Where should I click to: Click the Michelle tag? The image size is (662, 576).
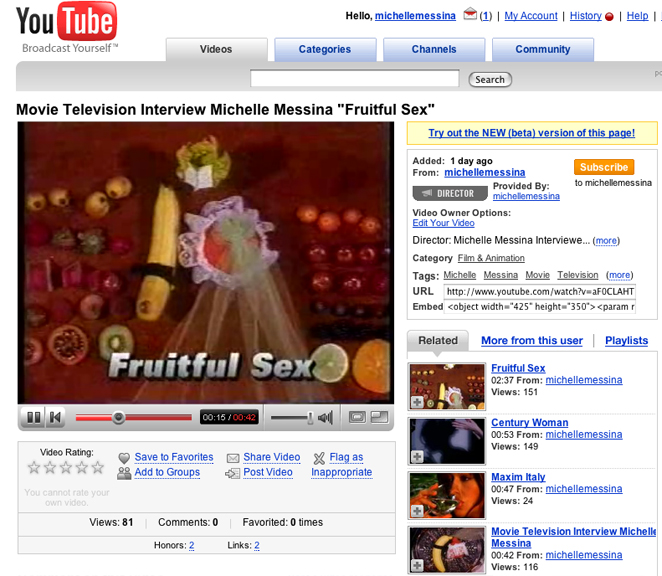point(459,275)
